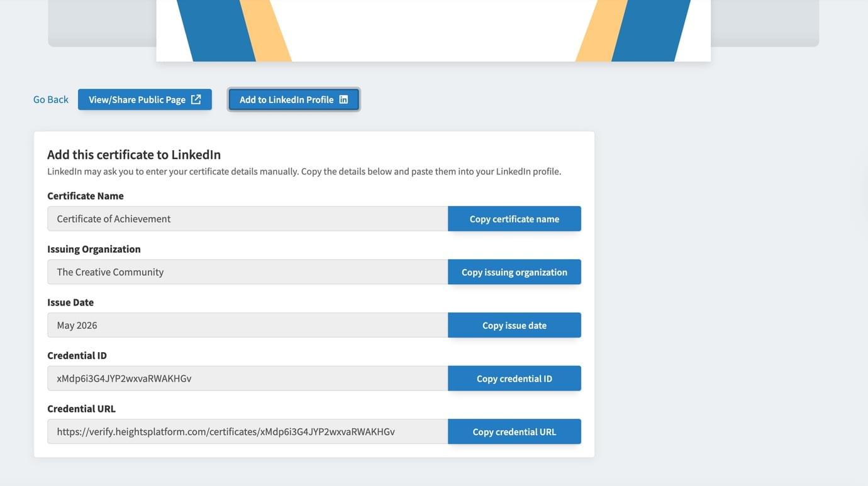Image resolution: width=868 pixels, height=486 pixels.
Task: Copy the issuing organization
Action: tap(515, 272)
